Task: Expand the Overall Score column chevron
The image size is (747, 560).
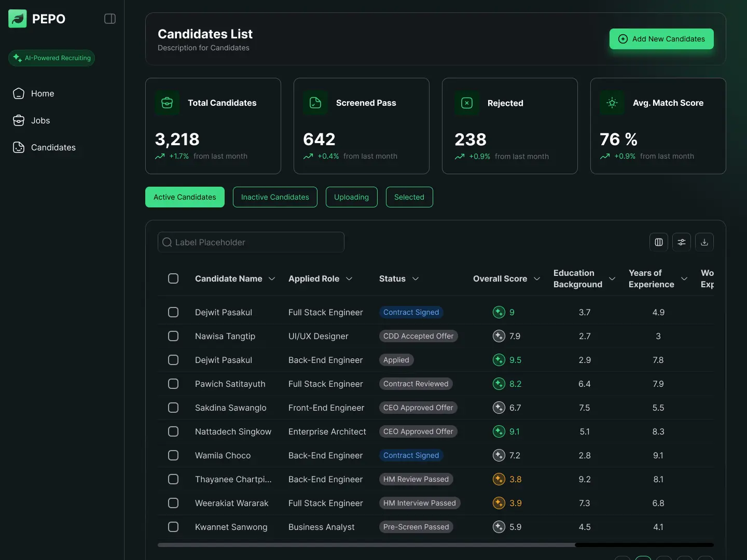Action: [x=537, y=279]
